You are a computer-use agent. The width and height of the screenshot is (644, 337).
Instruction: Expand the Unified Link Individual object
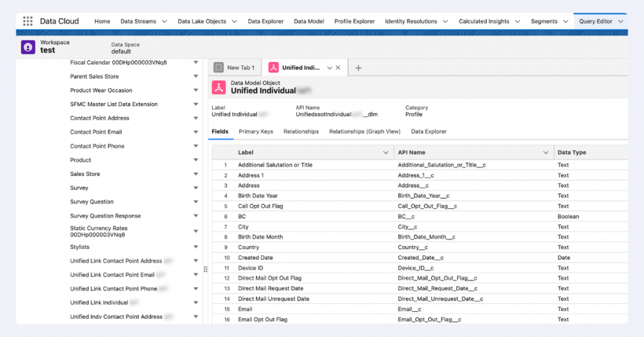click(x=196, y=303)
